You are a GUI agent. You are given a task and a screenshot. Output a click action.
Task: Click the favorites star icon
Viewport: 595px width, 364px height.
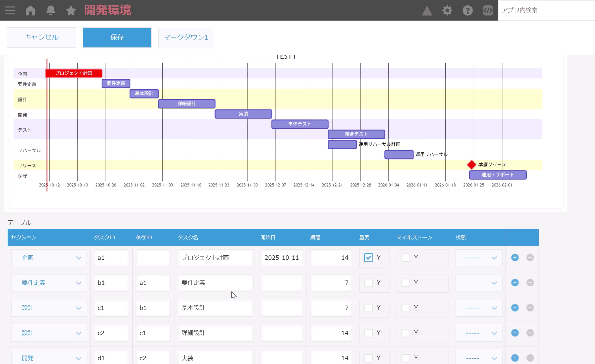coord(71,10)
